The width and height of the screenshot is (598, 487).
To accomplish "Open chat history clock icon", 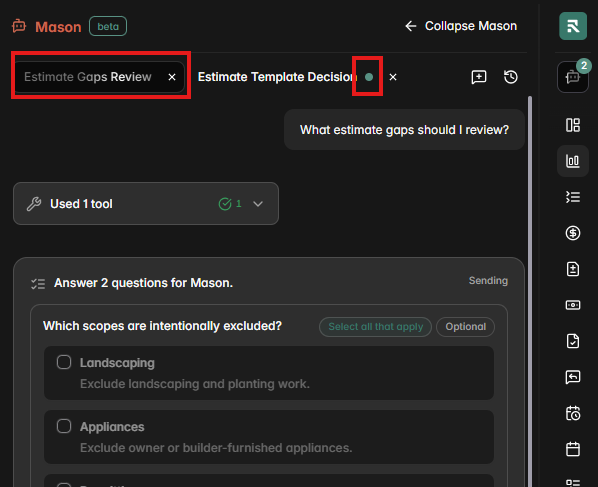I will (511, 77).
